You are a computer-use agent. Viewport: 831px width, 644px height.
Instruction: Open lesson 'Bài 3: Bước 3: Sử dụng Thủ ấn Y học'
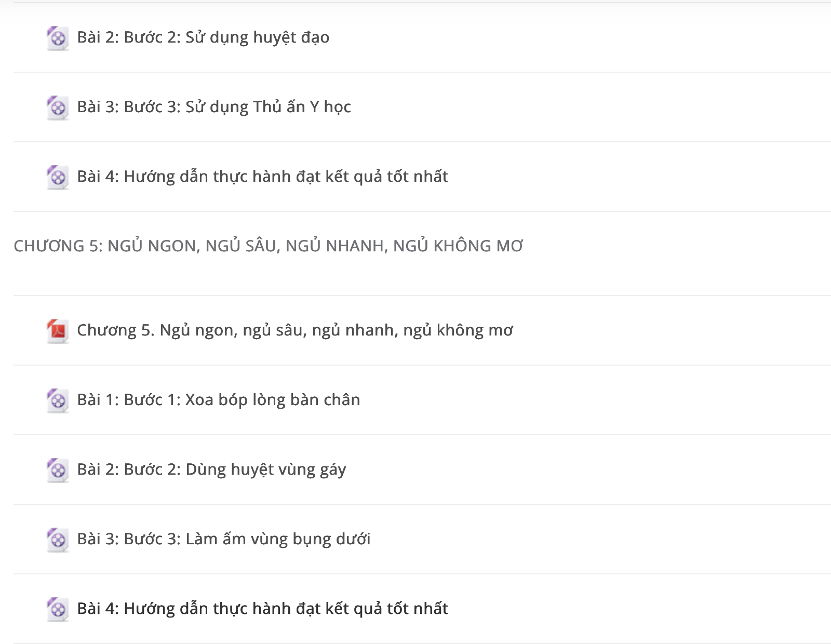click(x=214, y=108)
